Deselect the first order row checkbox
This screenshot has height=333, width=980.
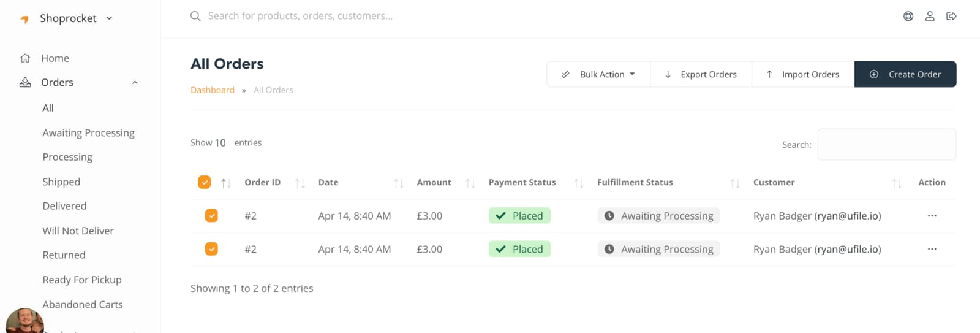(211, 216)
